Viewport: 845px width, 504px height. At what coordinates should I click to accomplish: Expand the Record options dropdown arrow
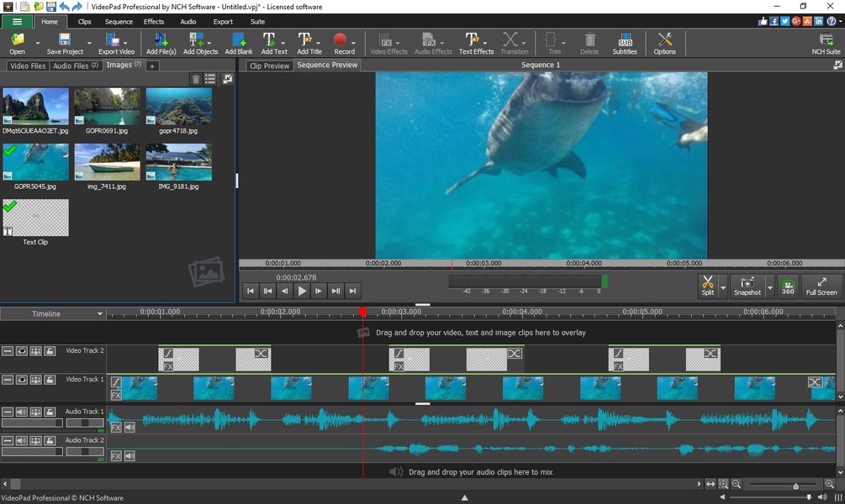click(353, 42)
